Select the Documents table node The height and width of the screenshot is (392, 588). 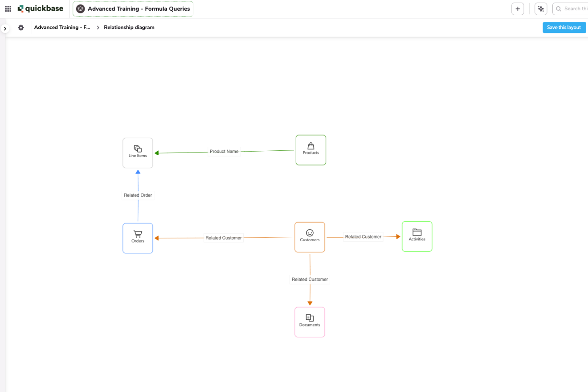[310, 322]
